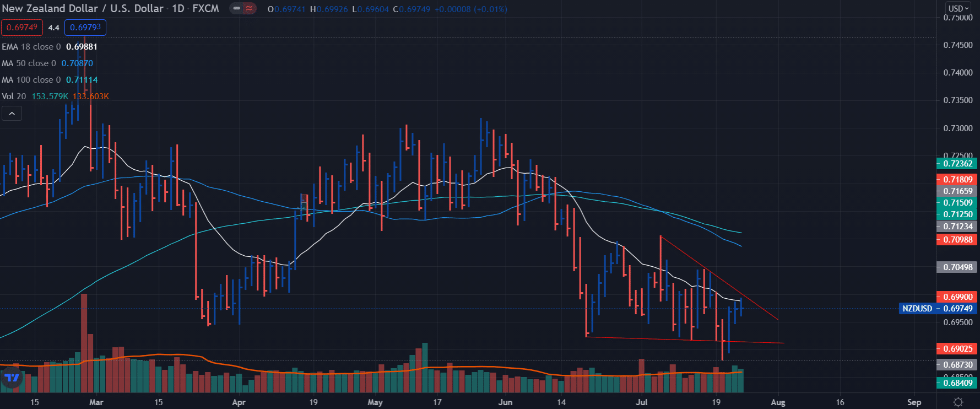The height and width of the screenshot is (409, 980).
Task: Select the EMA 18 close indicator legend
Action: [50, 47]
